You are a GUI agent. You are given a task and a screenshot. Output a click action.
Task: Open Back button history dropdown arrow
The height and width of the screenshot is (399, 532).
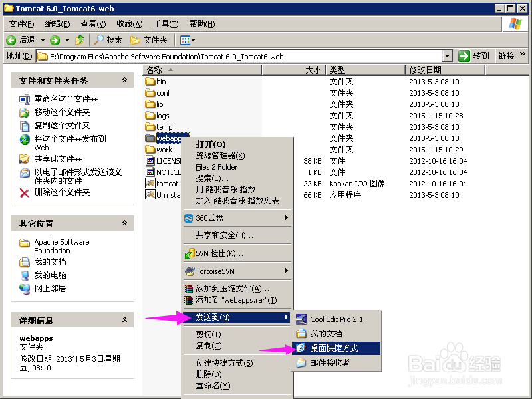pos(43,40)
